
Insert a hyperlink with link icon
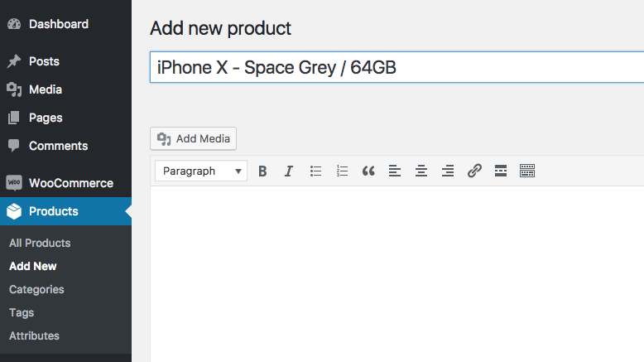click(x=474, y=171)
